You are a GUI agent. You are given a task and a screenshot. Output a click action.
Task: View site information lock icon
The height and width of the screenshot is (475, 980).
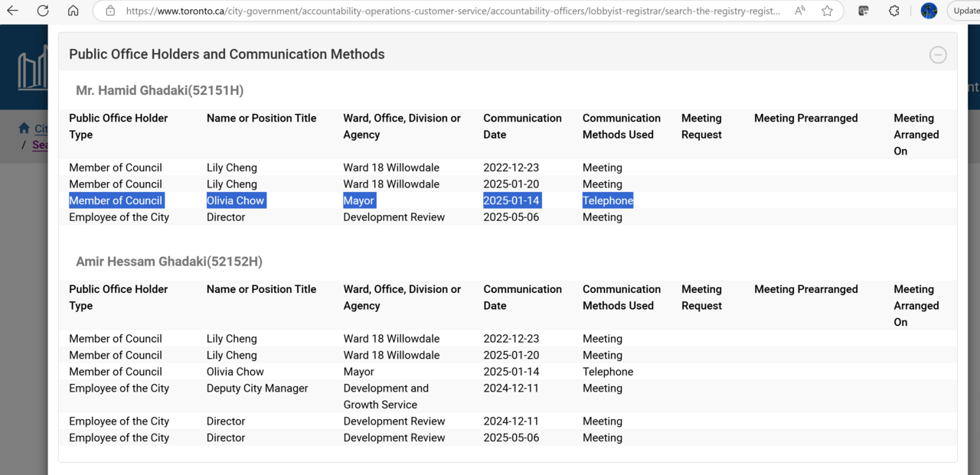pyautogui.click(x=110, y=11)
